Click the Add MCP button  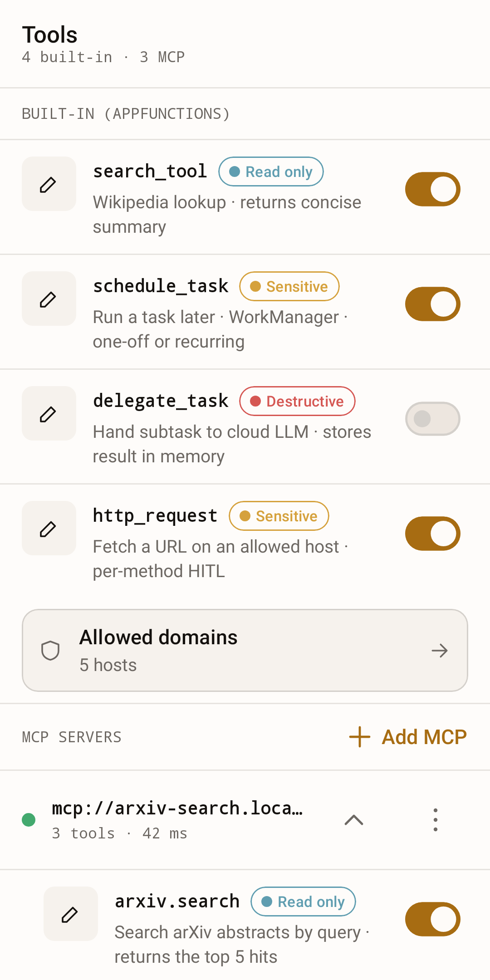coord(408,737)
